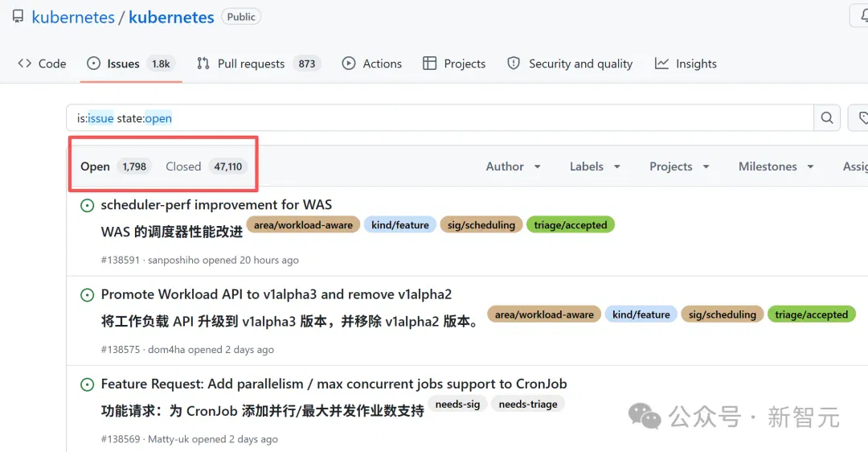Click the Actions play icon

tap(349, 64)
